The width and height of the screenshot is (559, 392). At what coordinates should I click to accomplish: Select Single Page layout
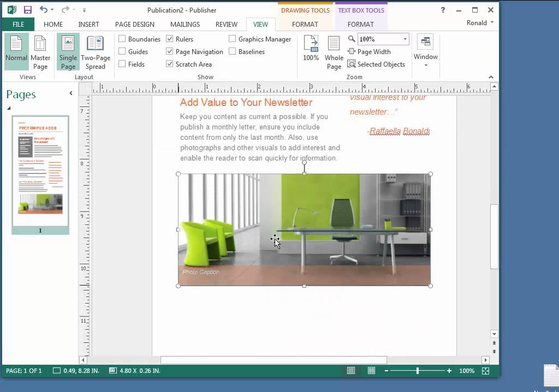pos(68,52)
